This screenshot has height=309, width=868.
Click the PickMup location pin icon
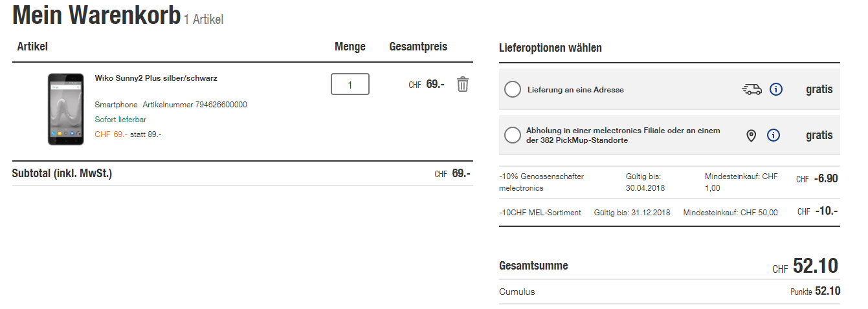(751, 136)
